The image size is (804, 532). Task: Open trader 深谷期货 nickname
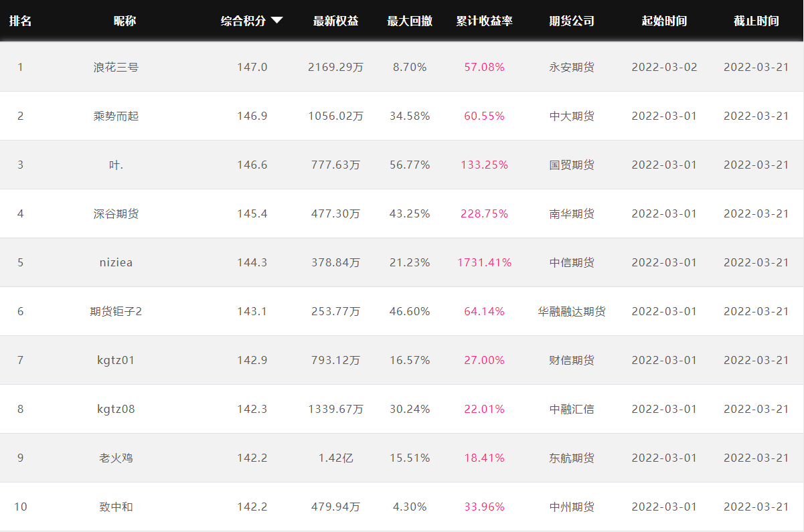[116, 213]
